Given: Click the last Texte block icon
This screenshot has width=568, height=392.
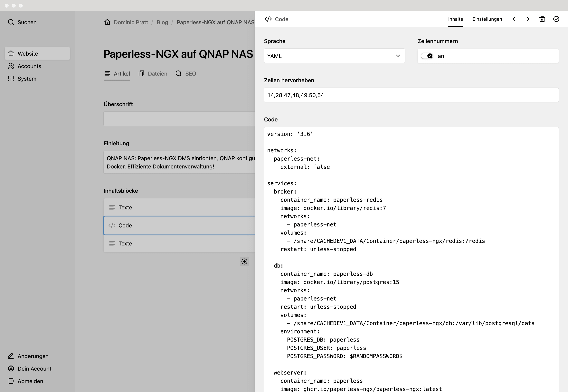Looking at the screenshot, I should pos(112,243).
